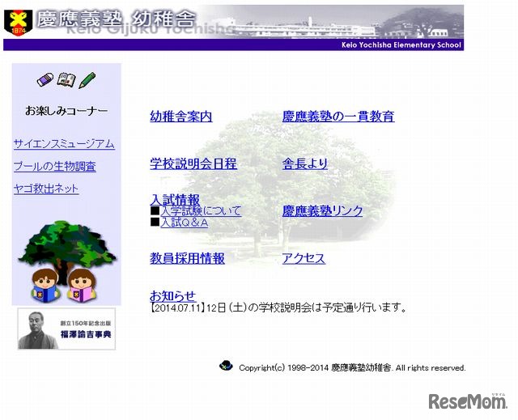Visit 慶應義塾リンク page

click(x=322, y=211)
